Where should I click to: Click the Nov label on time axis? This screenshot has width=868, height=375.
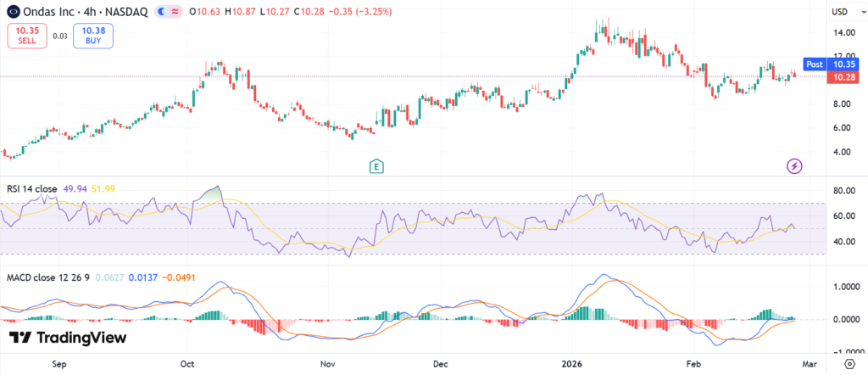tap(328, 364)
